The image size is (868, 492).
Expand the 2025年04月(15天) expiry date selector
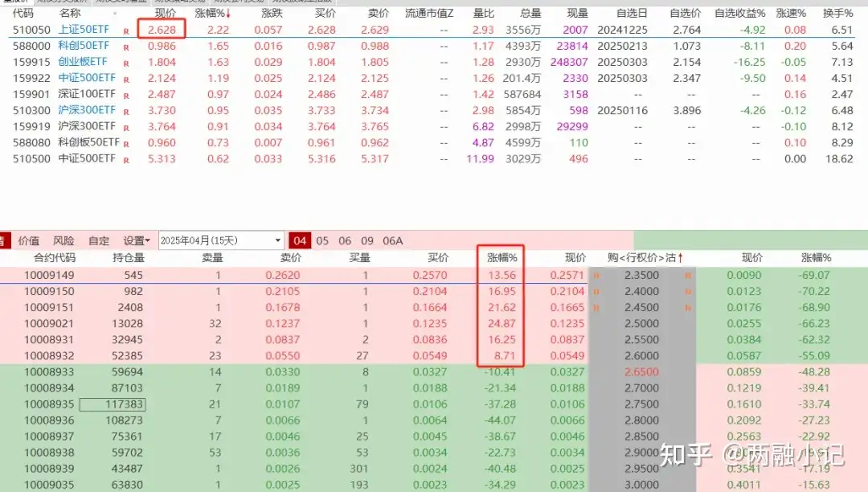(278, 240)
